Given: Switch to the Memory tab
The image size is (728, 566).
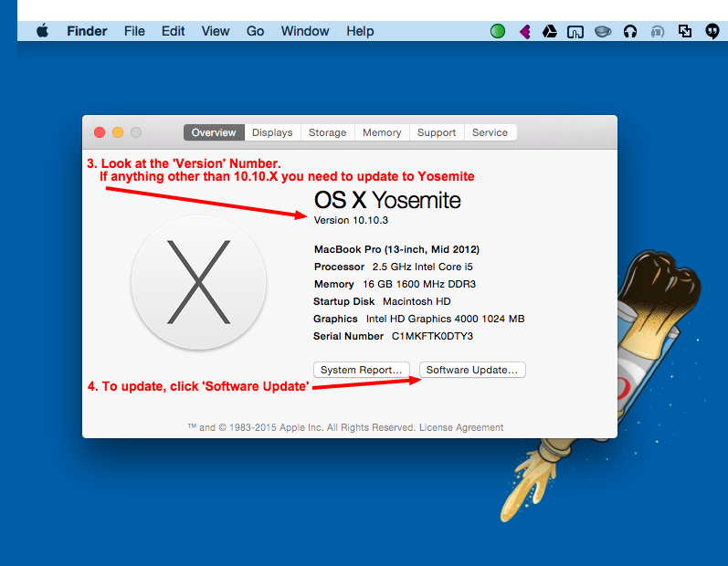Looking at the screenshot, I should (382, 132).
